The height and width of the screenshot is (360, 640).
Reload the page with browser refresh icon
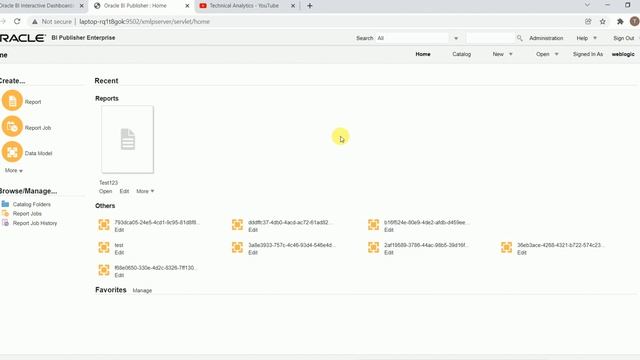tap(17, 21)
